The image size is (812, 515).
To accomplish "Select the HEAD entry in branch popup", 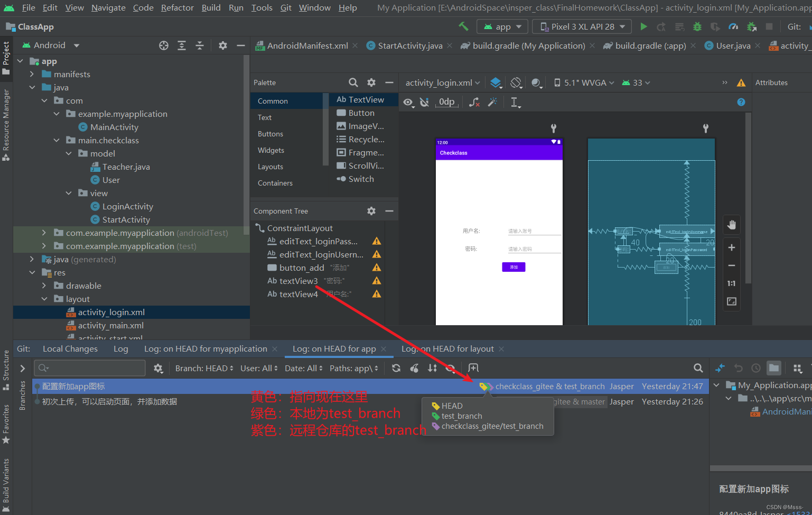I will tap(452, 406).
